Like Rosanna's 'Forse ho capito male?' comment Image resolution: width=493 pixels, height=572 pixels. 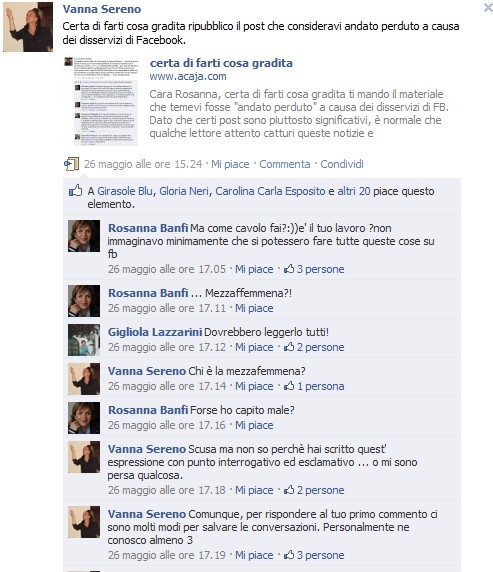tap(254, 425)
